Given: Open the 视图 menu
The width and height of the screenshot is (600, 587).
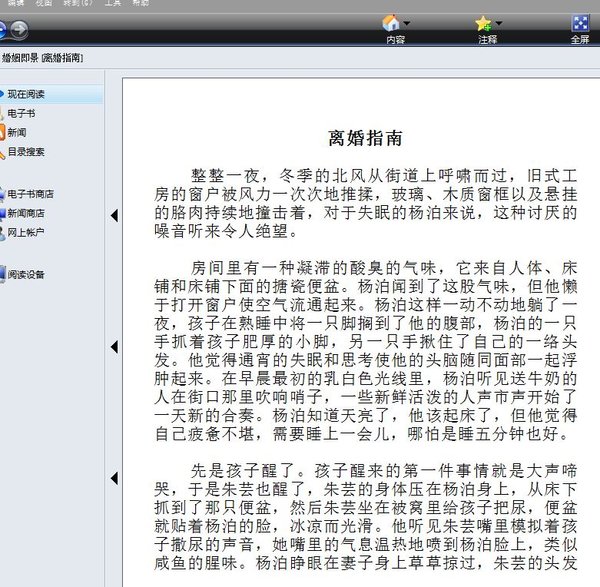Looking at the screenshot, I should (x=44, y=3).
